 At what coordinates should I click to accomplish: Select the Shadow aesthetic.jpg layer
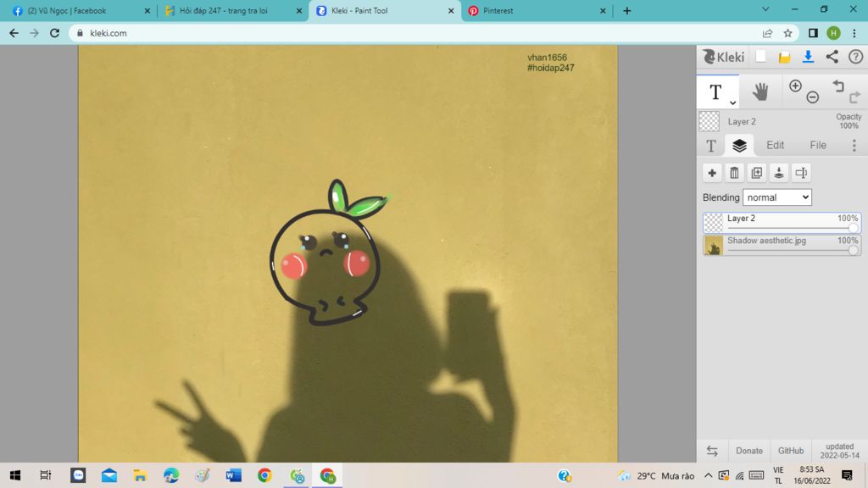(x=782, y=245)
